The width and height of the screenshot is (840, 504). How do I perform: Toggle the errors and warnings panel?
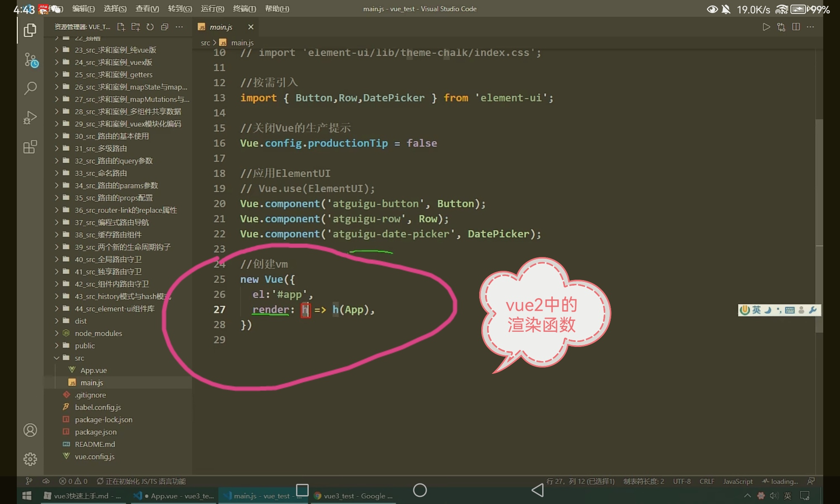point(73,481)
